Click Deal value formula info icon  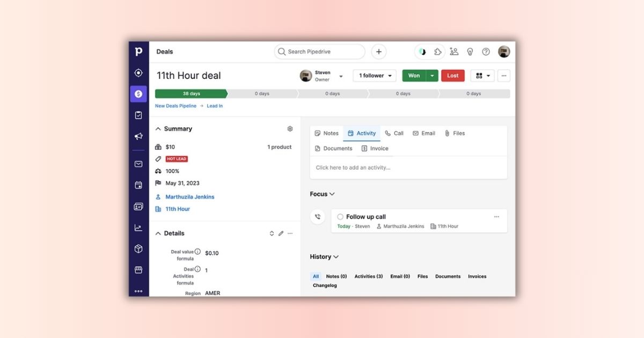(197, 252)
